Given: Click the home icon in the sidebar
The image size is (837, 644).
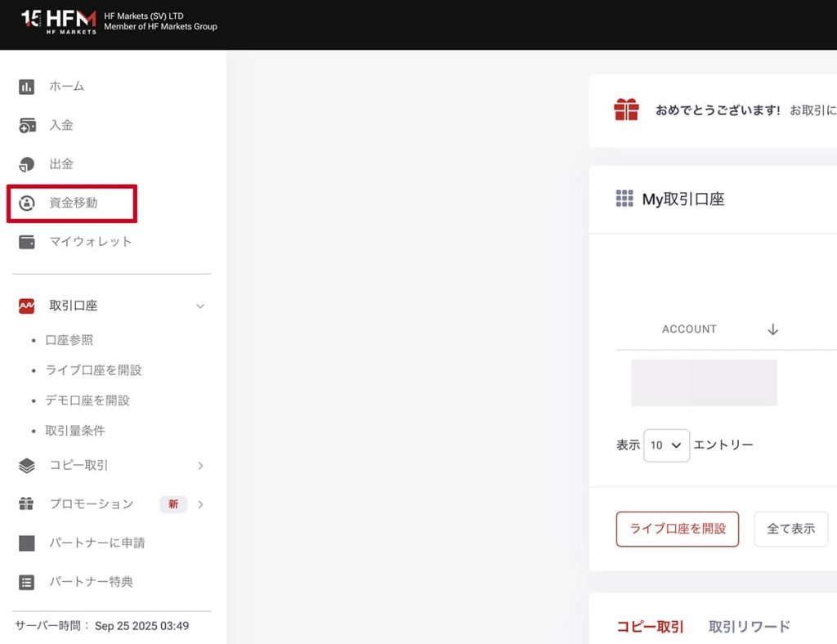Looking at the screenshot, I should click(x=28, y=86).
